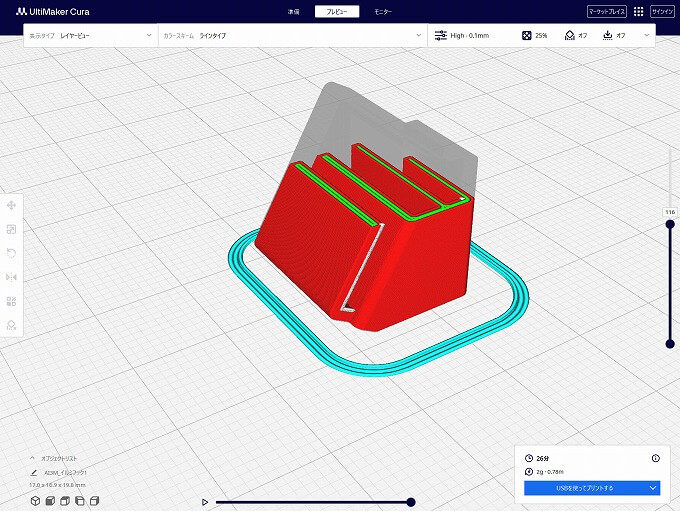Click the print time info icon

tap(655, 458)
